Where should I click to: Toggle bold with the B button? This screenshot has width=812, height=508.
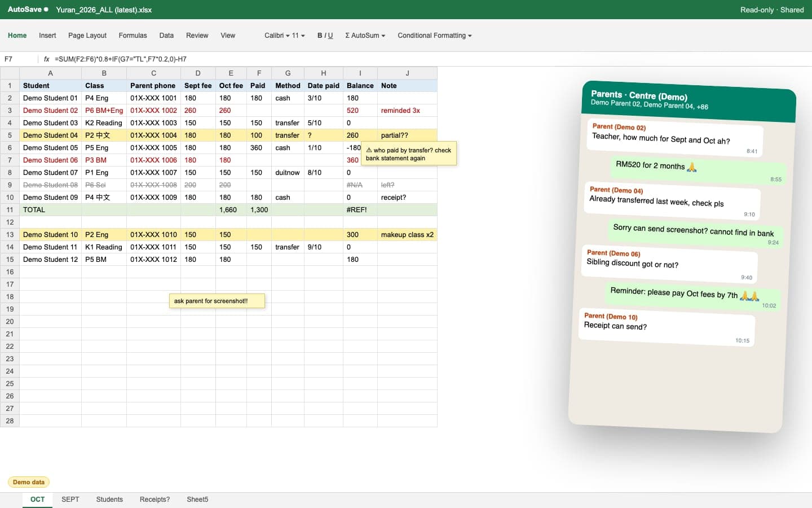pos(320,36)
